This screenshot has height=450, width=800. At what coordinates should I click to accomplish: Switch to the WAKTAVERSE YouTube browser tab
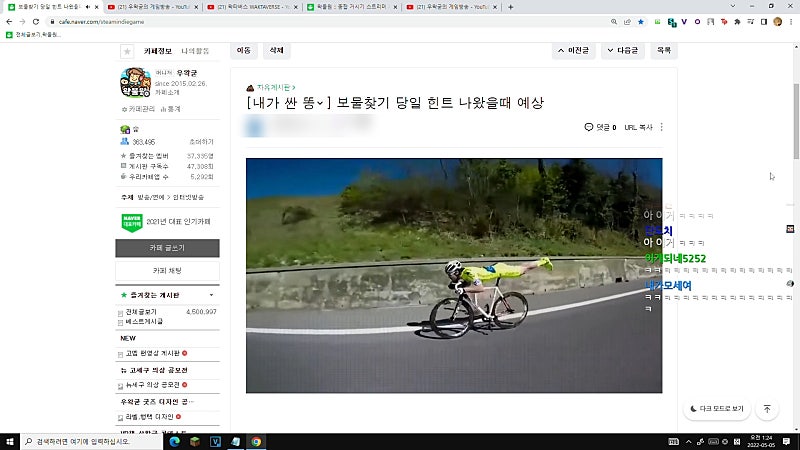point(253,7)
